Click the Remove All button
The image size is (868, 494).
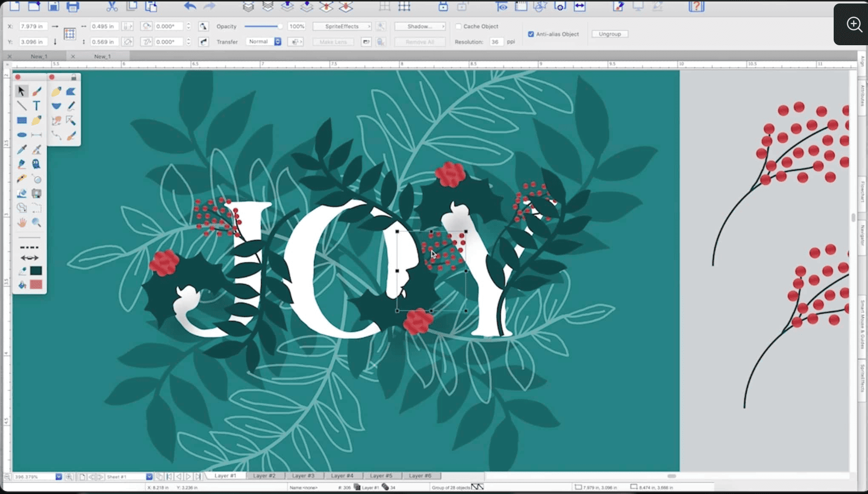tap(420, 42)
